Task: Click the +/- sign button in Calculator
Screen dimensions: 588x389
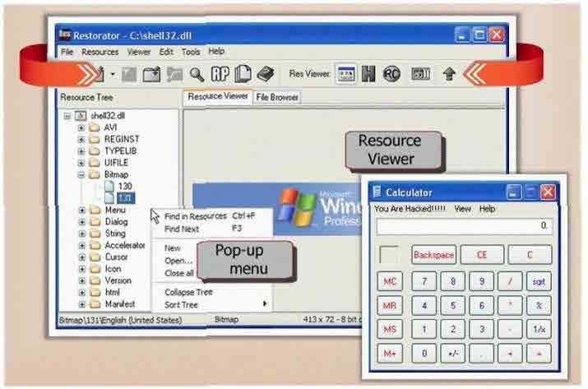Action: [452, 354]
